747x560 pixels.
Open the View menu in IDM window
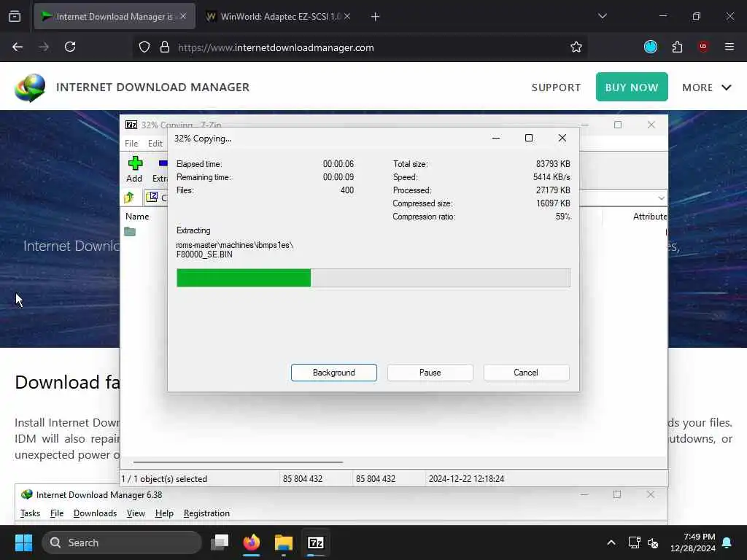coord(136,513)
